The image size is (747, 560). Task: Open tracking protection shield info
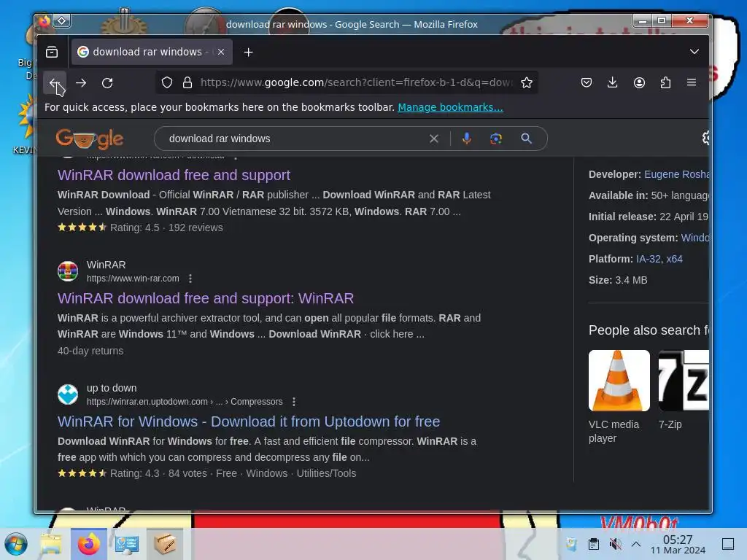pyautogui.click(x=167, y=83)
